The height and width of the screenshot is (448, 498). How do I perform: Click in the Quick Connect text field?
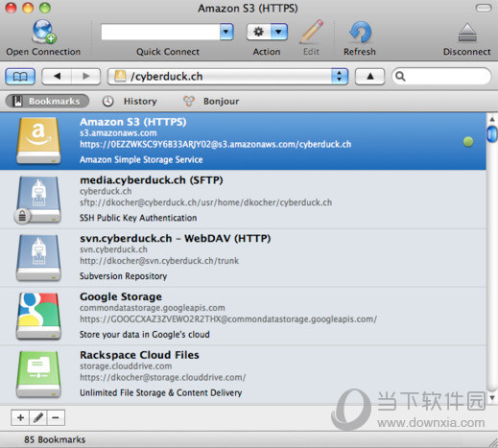pyautogui.click(x=160, y=32)
